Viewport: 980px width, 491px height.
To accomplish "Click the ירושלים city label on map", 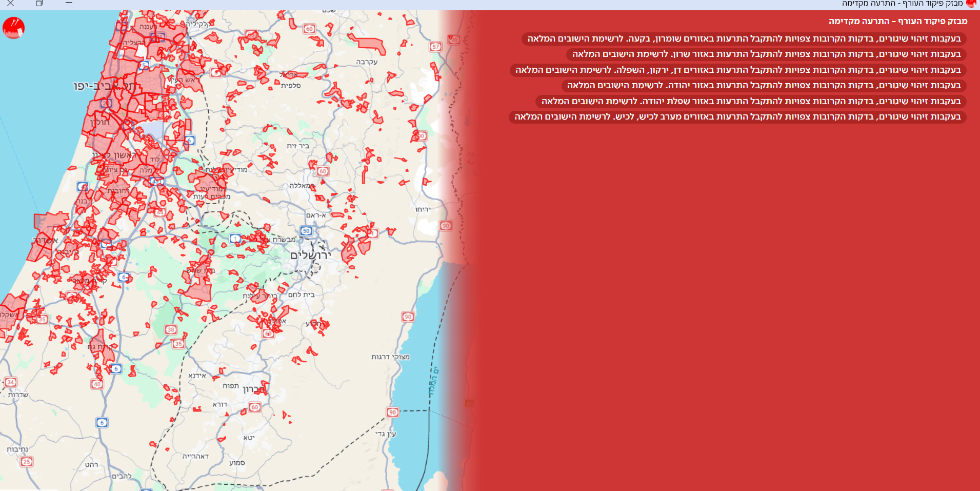I will pos(311,255).
